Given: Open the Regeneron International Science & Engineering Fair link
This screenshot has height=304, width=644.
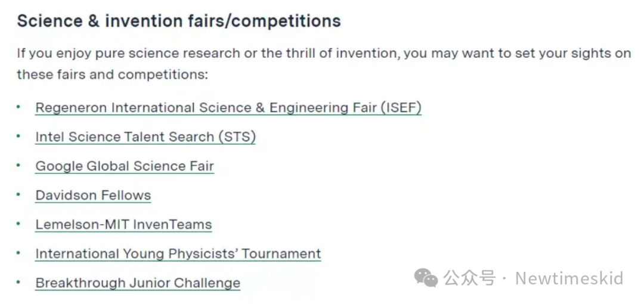Looking at the screenshot, I should pos(228,108).
